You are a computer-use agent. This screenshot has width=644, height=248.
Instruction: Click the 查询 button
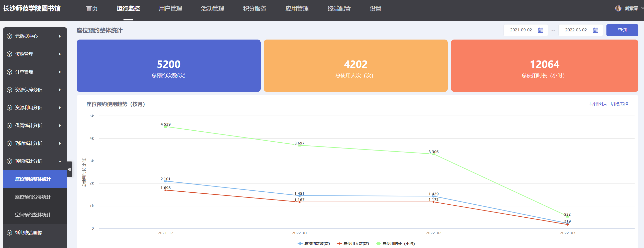pyautogui.click(x=622, y=30)
